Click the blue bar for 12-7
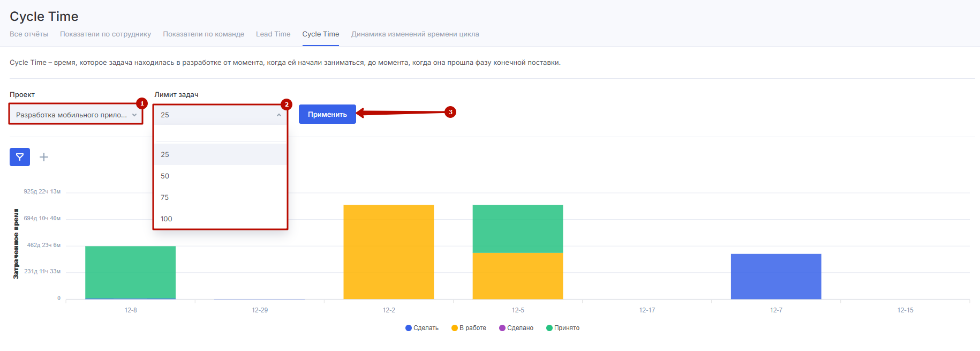 click(x=776, y=277)
